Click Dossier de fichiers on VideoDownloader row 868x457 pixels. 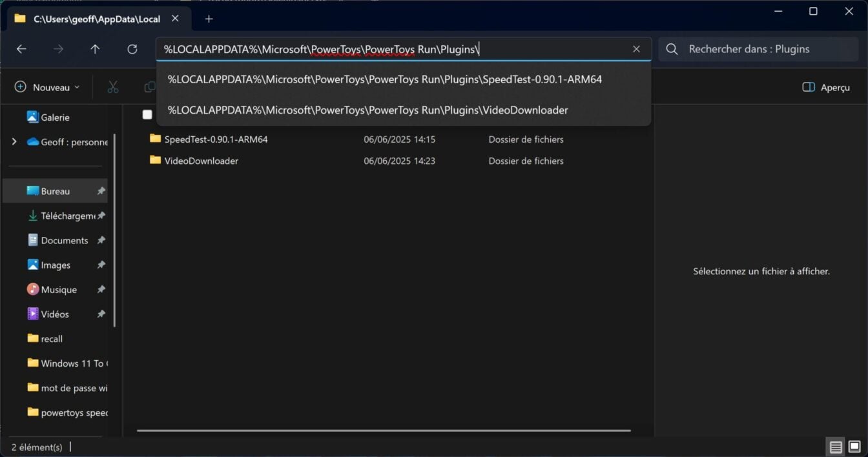point(526,161)
